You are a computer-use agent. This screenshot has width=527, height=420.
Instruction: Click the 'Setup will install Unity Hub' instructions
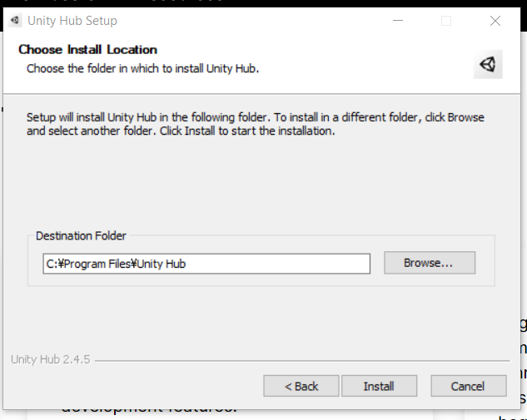coord(256,124)
